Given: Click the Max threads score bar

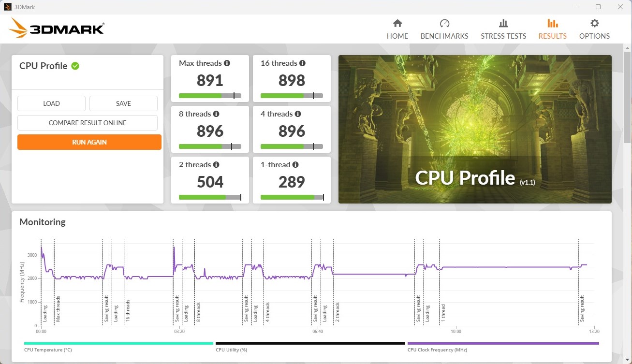Looking at the screenshot, I should pos(210,96).
